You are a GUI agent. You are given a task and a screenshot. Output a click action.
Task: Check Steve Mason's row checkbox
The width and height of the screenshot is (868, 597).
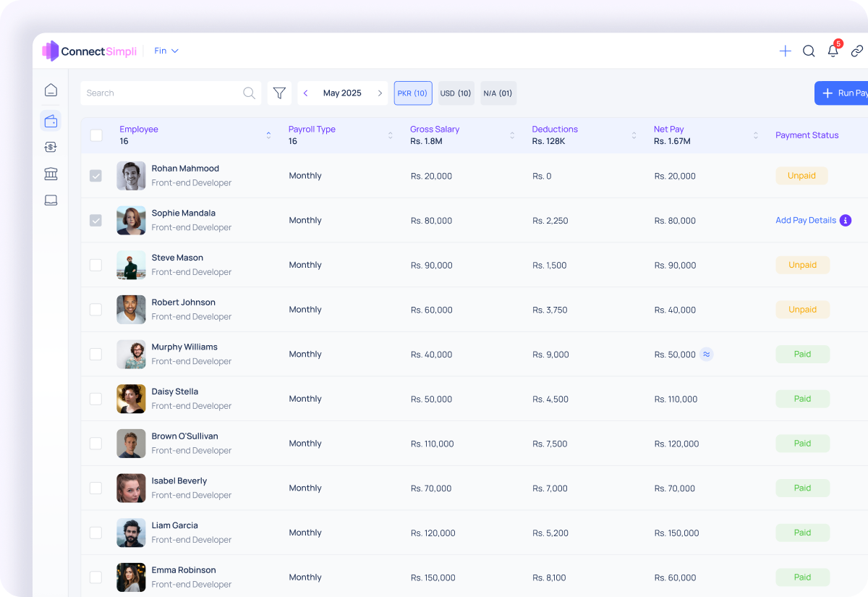(x=95, y=265)
